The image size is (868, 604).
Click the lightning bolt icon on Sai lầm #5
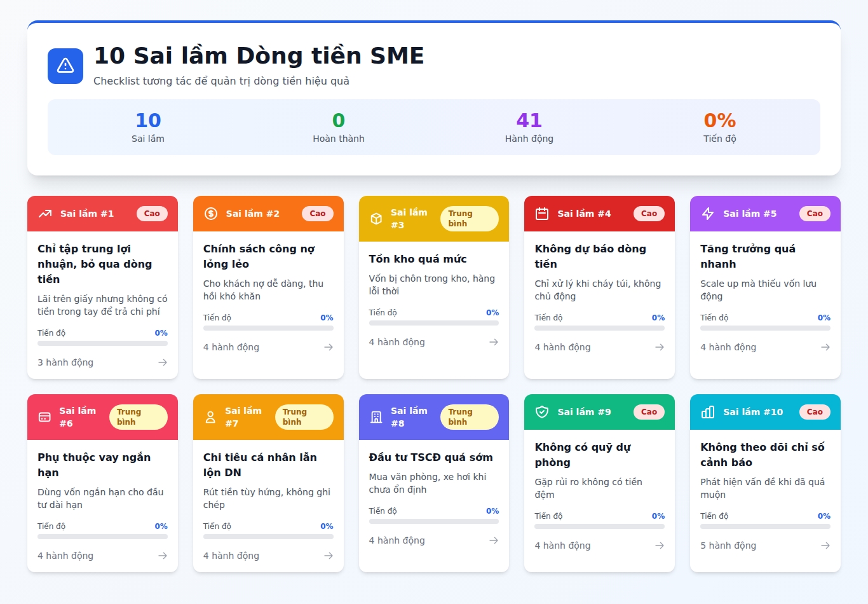point(708,214)
